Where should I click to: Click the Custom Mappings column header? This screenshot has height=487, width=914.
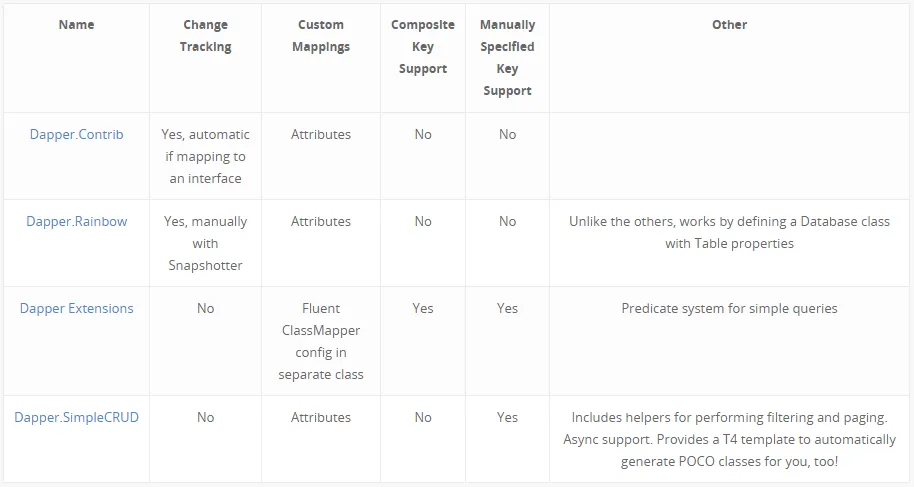pyautogui.click(x=321, y=35)
